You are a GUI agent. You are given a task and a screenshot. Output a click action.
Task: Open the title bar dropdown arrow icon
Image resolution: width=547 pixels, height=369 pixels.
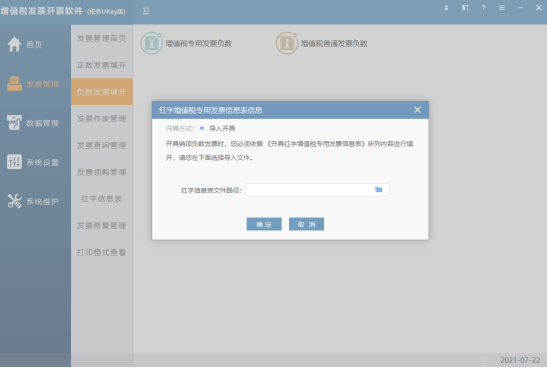446,8
